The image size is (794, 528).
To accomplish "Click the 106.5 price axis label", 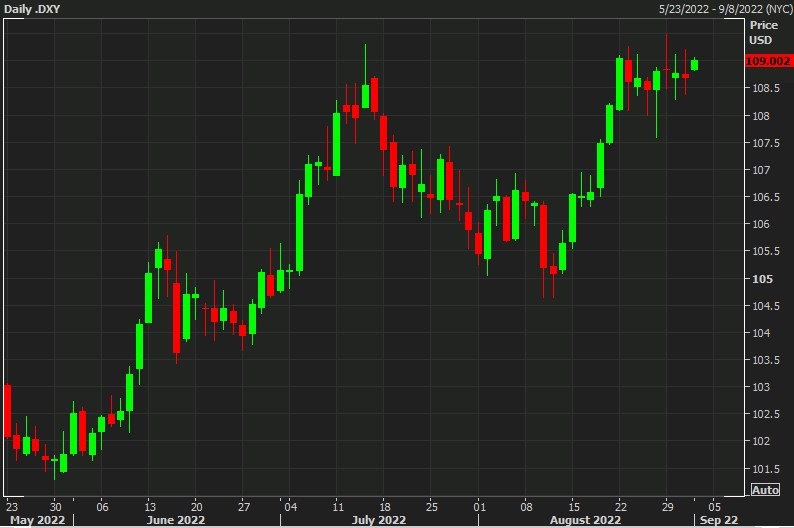I will point(765,197).
